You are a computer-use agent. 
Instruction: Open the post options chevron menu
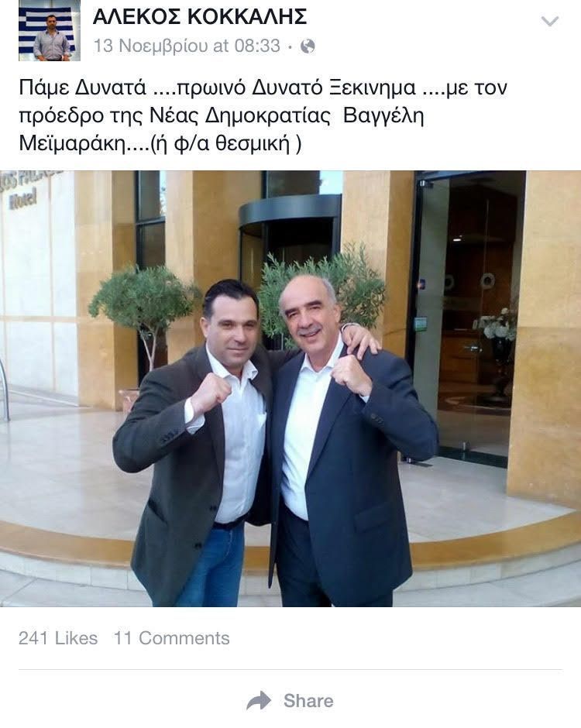coord(550,22)
